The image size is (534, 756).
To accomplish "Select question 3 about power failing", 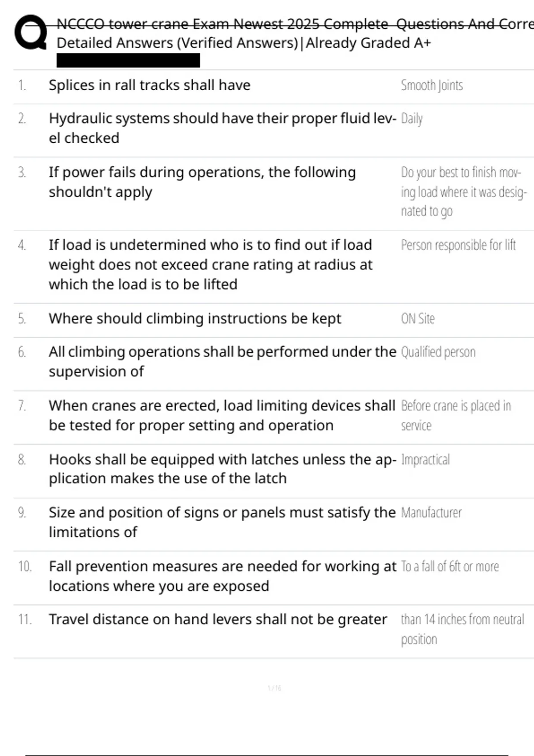I will [x=202, y=182].
